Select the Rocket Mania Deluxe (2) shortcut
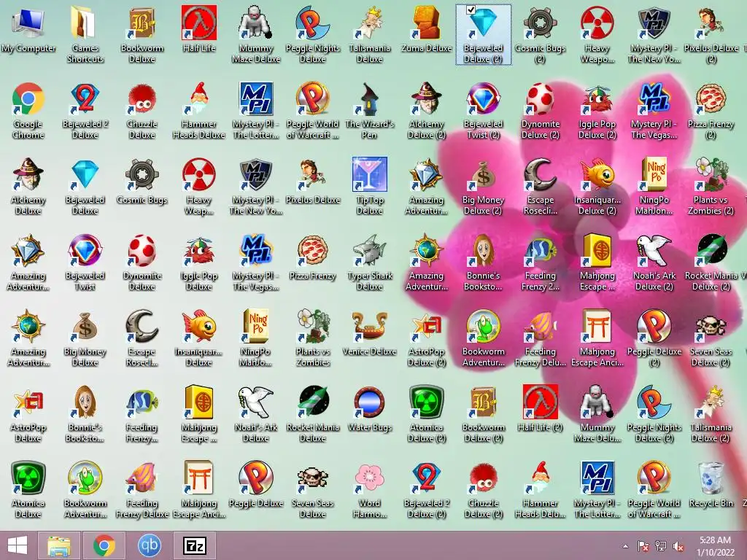The width and height of the screenshot is (747, 560). pyautogui.click(x=711, y=262)
